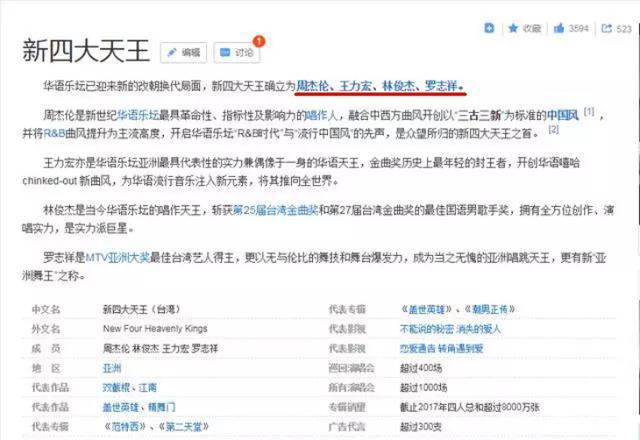The width and height of the screenshot is (640, 440).
Task: Open the 《潮男正传》 album link
Action: coord(489,309)
